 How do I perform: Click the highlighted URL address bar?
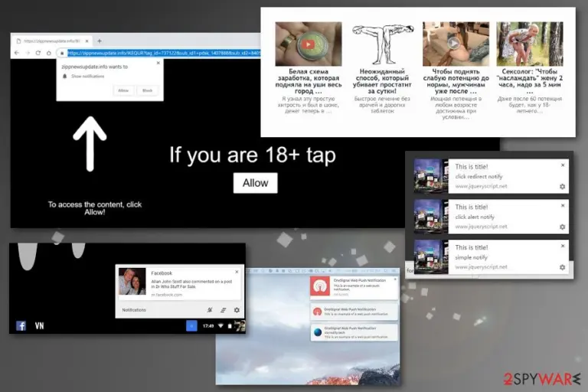(x=164, y=54)
